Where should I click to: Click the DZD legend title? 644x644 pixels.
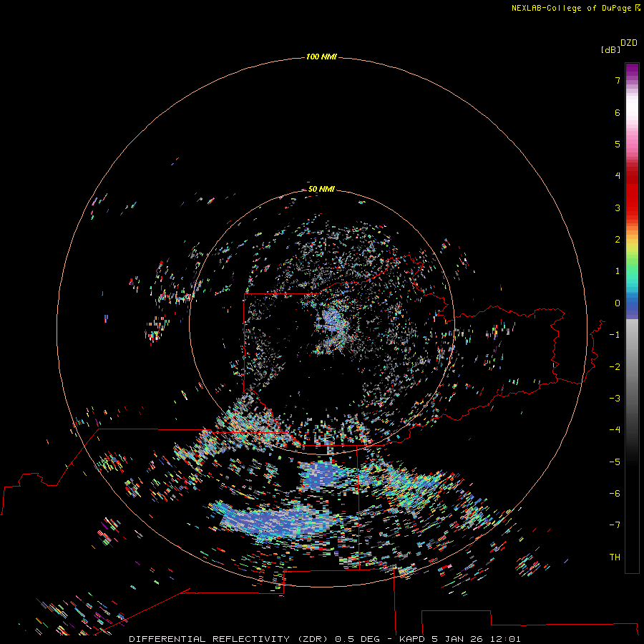click(x=629, y=43)
